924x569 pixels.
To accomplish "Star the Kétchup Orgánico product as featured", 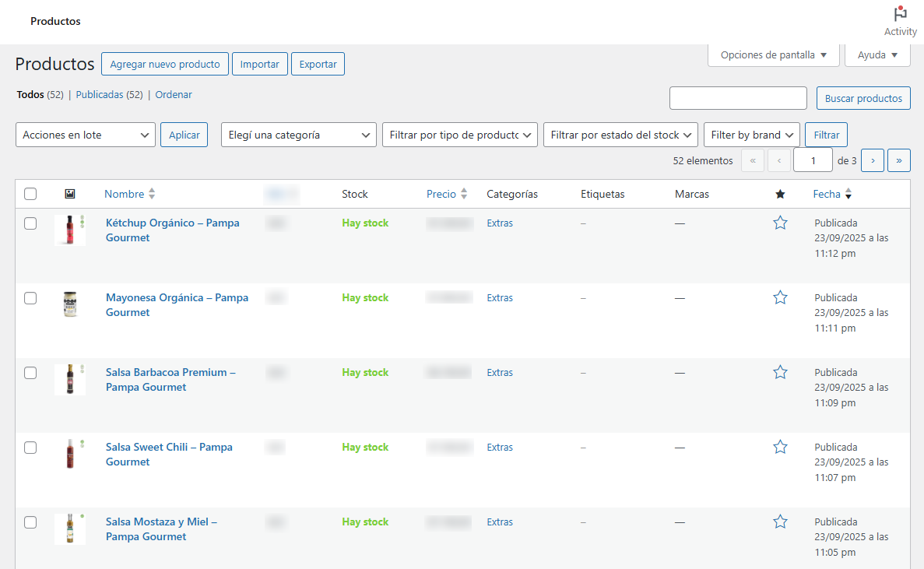I will [780, 223].
